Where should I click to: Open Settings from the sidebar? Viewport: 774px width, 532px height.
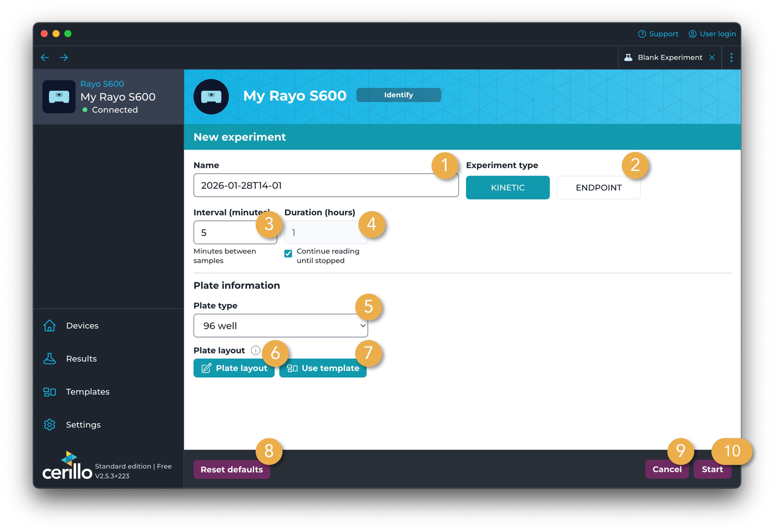pos(83,425)
